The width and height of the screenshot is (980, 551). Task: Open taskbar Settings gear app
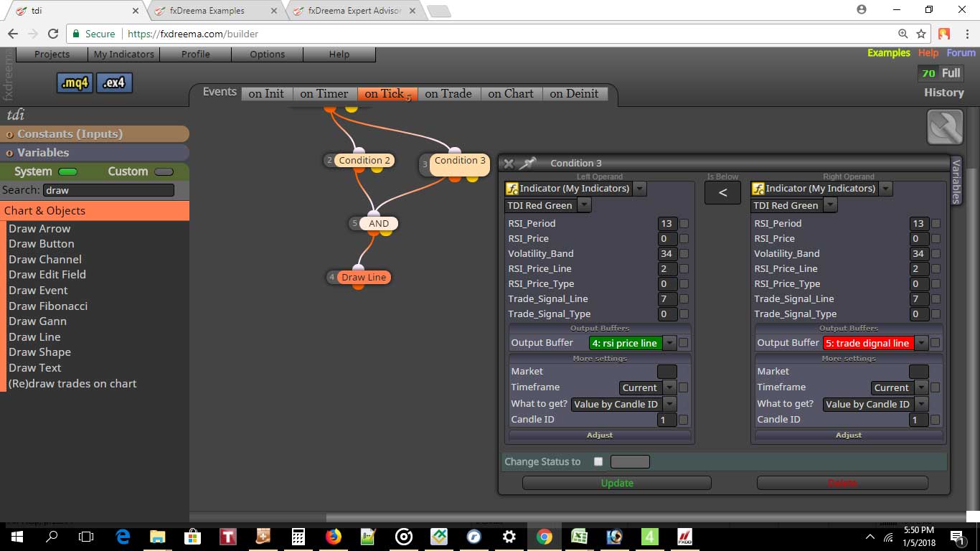coord(509,537)
